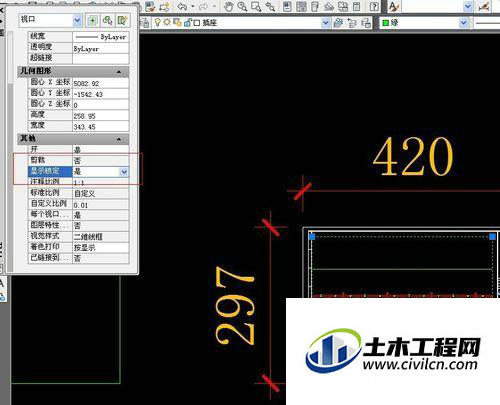Screen dimensions: 500x405
Task: Click the linetype preview field right of color dropdown
Action: 487,23
